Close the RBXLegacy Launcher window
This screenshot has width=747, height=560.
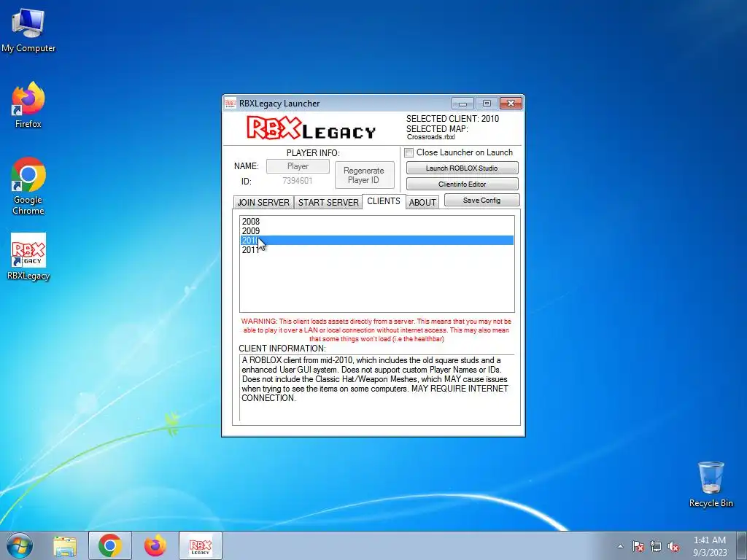click(x=511, y=104)
